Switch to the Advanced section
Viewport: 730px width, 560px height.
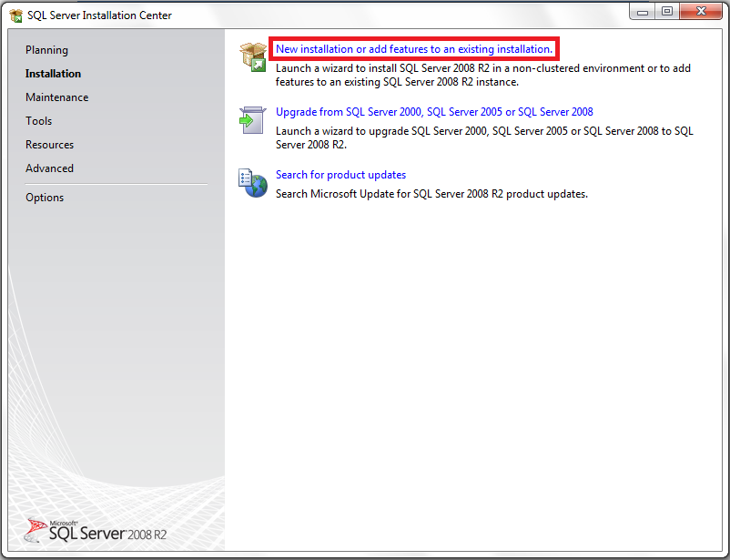pyautogui.click(x=49, y=168)
